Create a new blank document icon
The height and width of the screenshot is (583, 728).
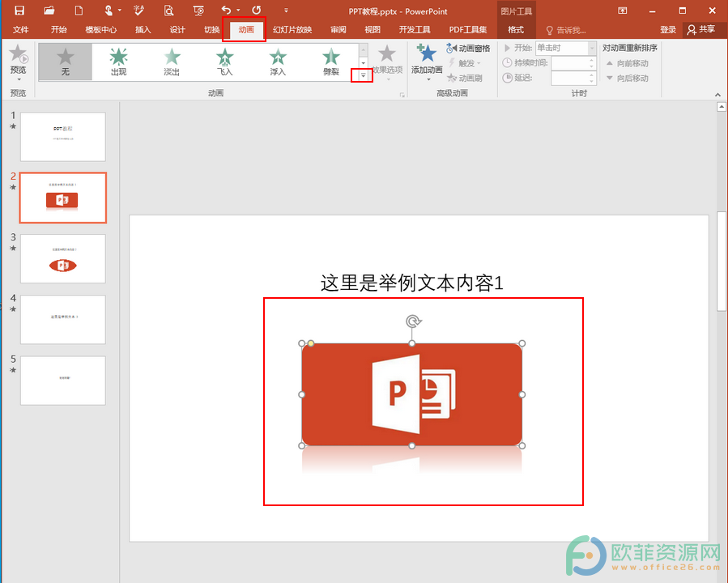tap(79, 11)
